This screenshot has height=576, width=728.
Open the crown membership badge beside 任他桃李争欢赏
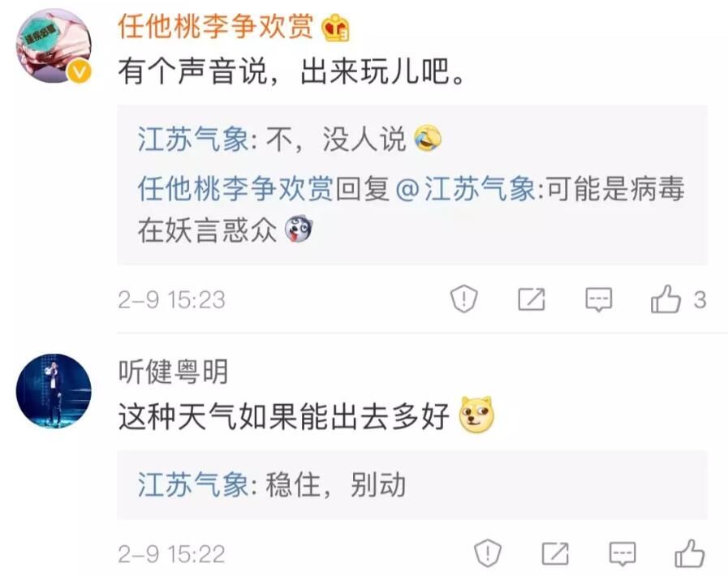(x=336, y=28)
